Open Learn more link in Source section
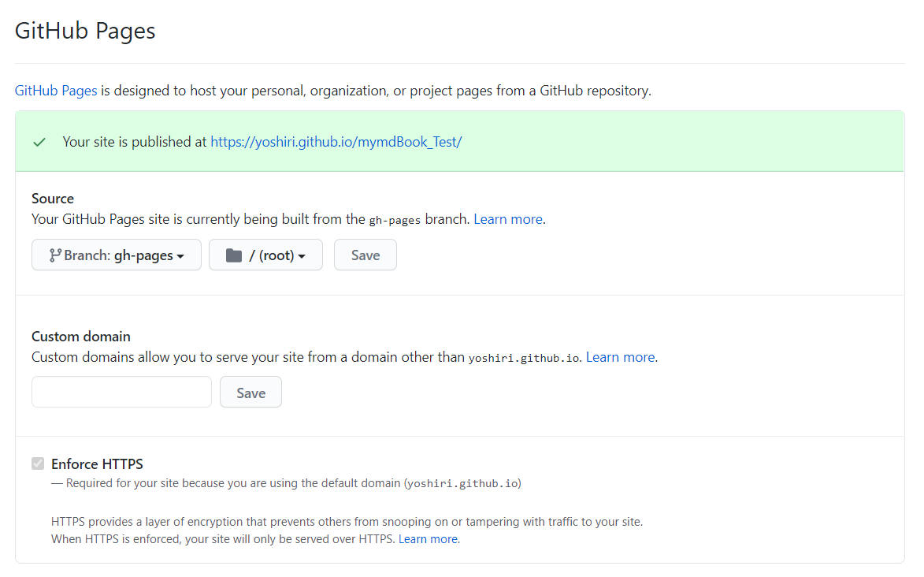 [508, 219]
